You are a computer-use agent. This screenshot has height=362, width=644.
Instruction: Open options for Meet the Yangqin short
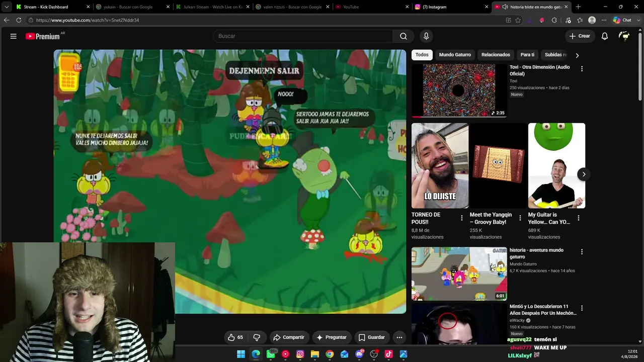520,218
